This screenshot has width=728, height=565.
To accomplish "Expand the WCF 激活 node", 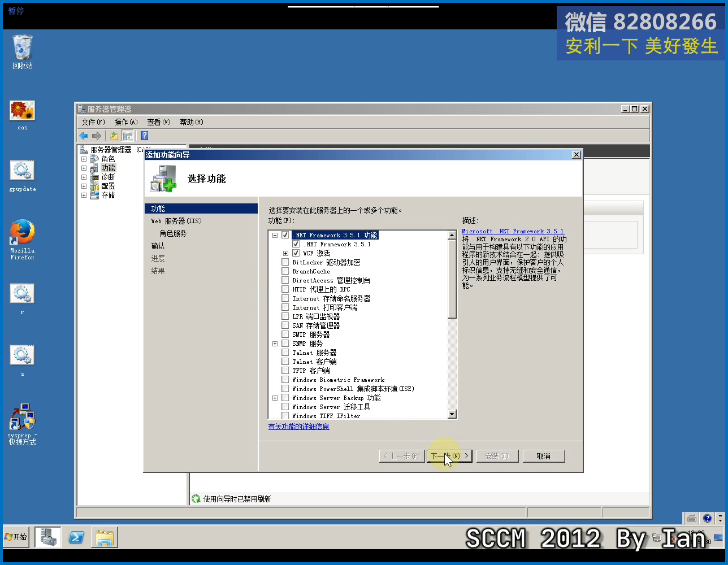I will pos(285,253).
